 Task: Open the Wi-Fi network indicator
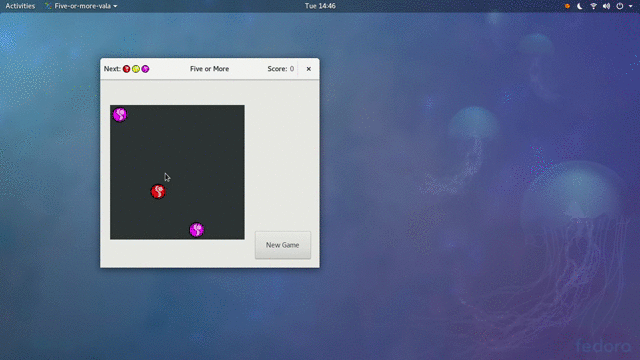click(593, 6)
